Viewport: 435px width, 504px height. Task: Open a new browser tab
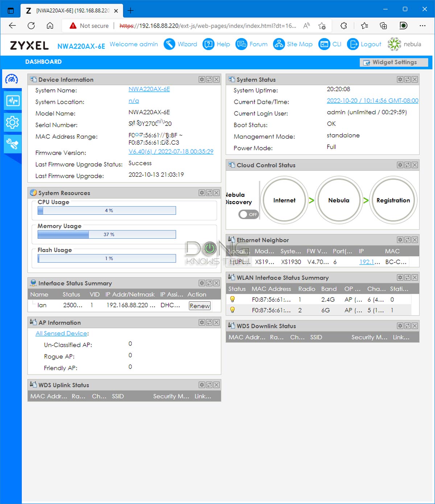[131, 11]
